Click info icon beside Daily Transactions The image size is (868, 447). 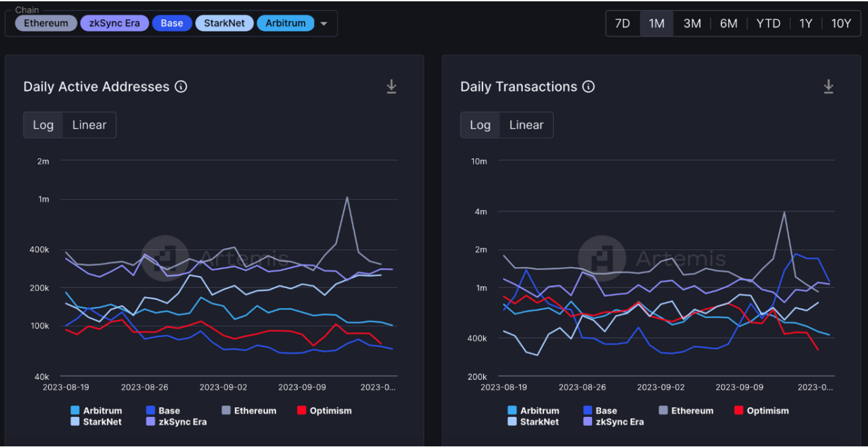(588, 87)
